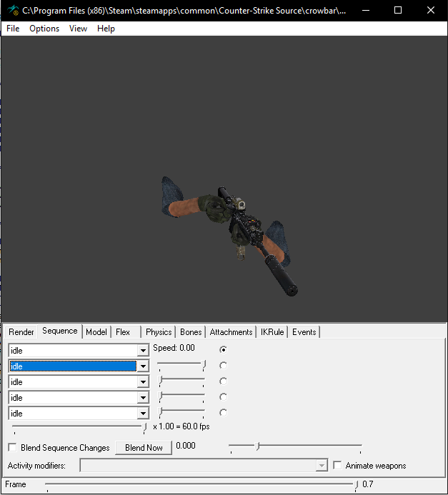Select the second sequence layer radio button
This screenshot has height=495, width=448.
point(223,365)
